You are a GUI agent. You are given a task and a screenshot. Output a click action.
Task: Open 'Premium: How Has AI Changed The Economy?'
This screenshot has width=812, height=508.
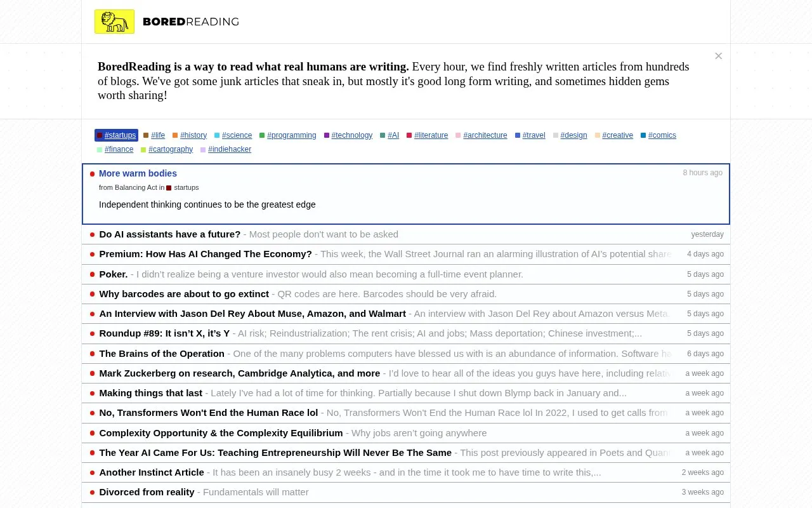click(x=206, y=254)
